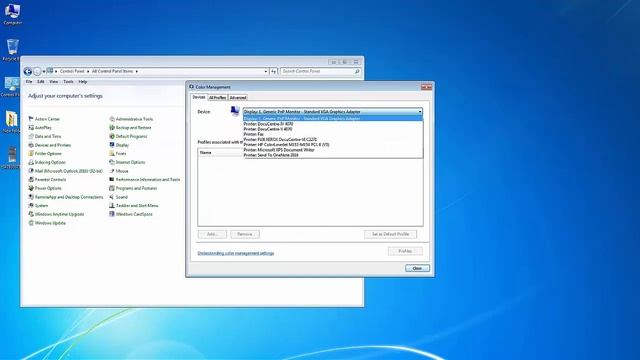The image size is (640, 360).
Task: Open Windows Anytime Upgrade icon
Action: point(31,214)
